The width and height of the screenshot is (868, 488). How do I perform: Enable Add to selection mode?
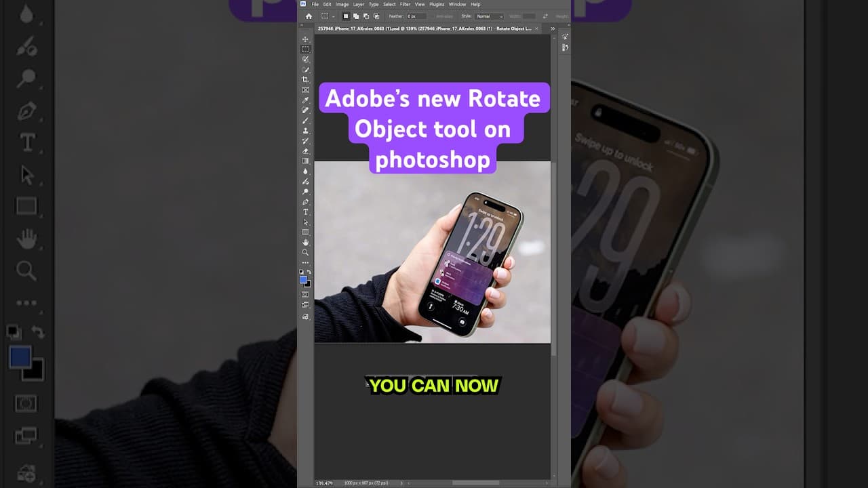point(355,16)
